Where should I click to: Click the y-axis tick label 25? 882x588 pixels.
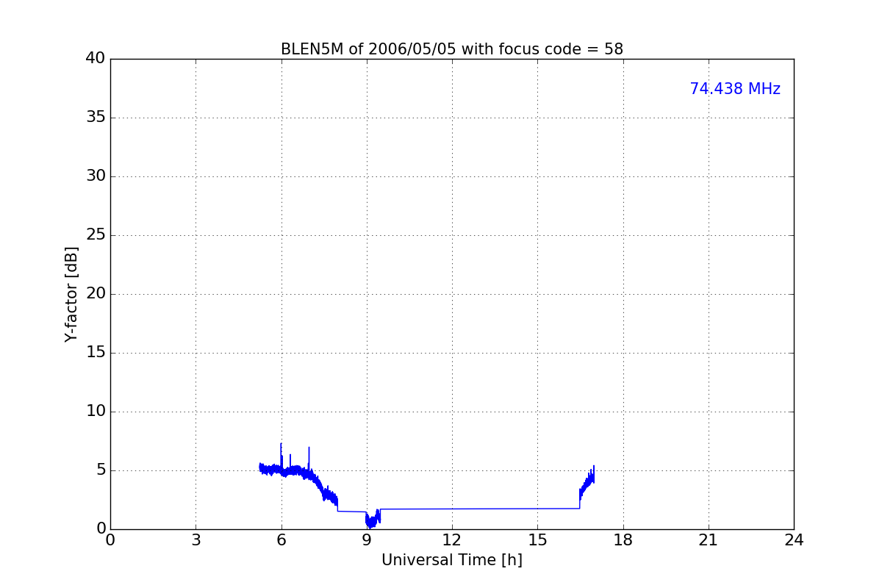point(96,235)
